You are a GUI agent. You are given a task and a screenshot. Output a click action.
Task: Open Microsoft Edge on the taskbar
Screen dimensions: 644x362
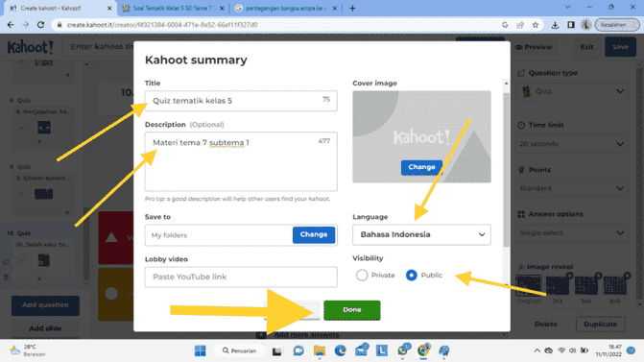[x=340, y=350]
